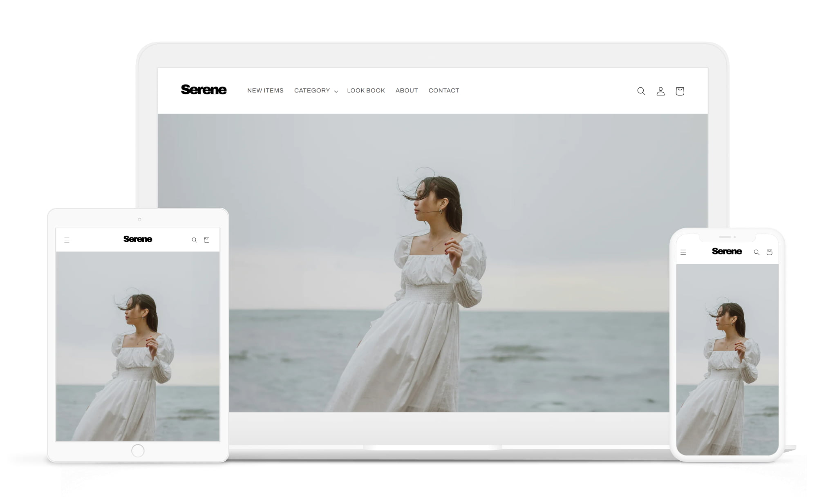Click the Serene brand logo link
This screenshot has height=504, width=837.
(x=204, y=90)
